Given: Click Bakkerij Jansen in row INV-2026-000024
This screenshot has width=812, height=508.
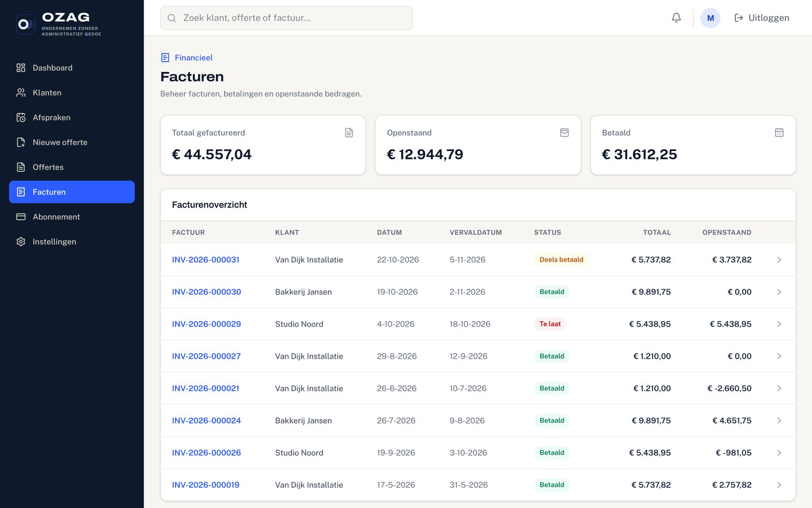Looking at the screenshot, I should point(303,421).
